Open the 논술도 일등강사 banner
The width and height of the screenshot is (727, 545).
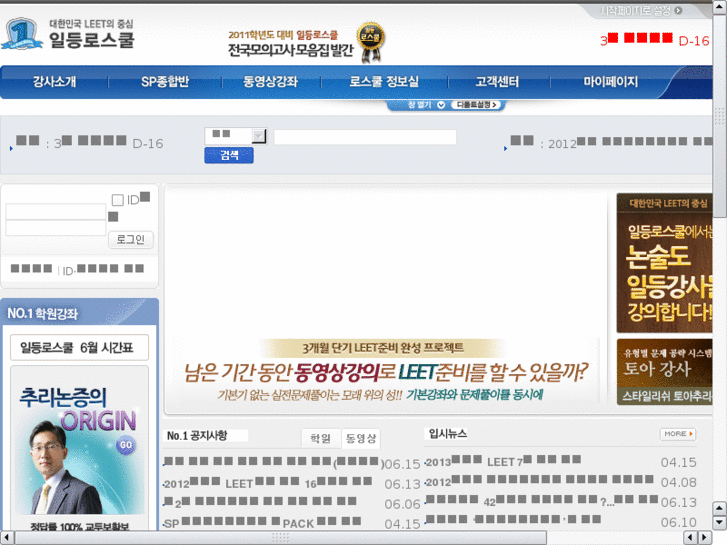pyautogui.click(x=664, y=263)
